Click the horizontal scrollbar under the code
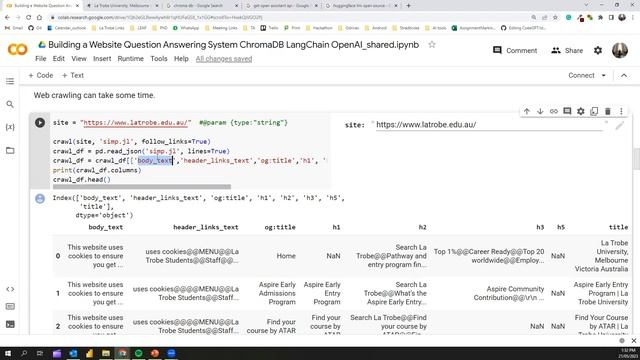 [x=142, y=187]
